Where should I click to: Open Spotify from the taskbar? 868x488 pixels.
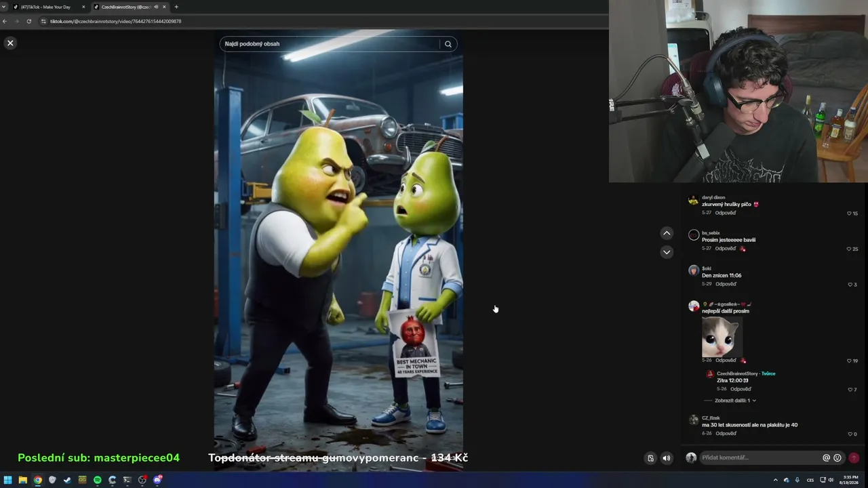pyautogui.click(x=97, y=480)
